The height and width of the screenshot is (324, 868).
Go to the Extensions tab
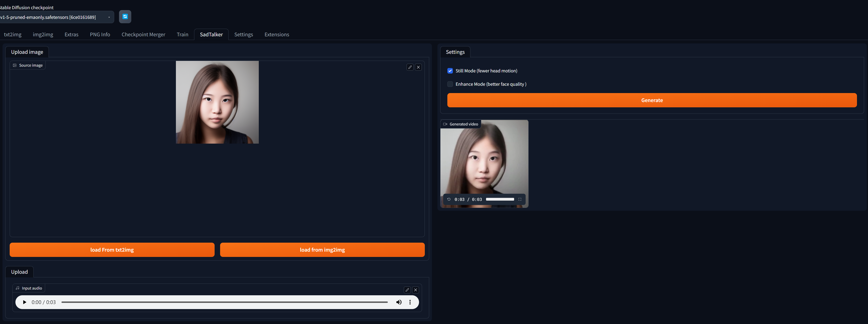tap(277, 34)
